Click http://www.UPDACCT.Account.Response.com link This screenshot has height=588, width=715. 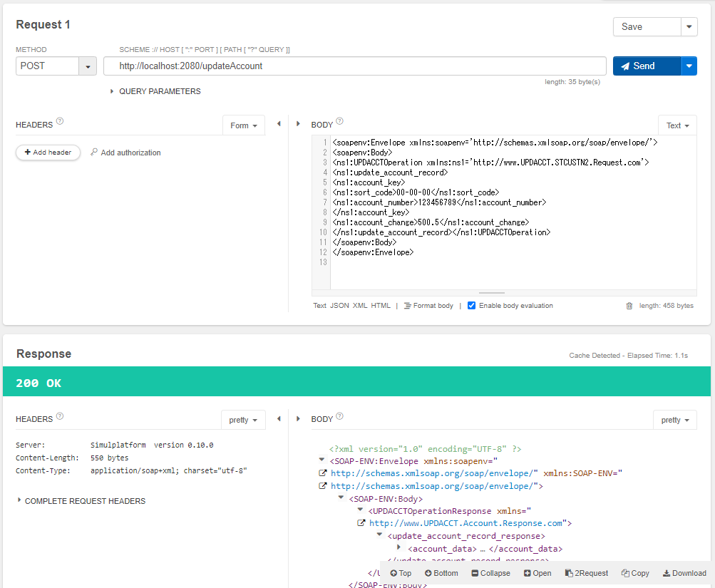pyautogui.click(x=465, y=523)
